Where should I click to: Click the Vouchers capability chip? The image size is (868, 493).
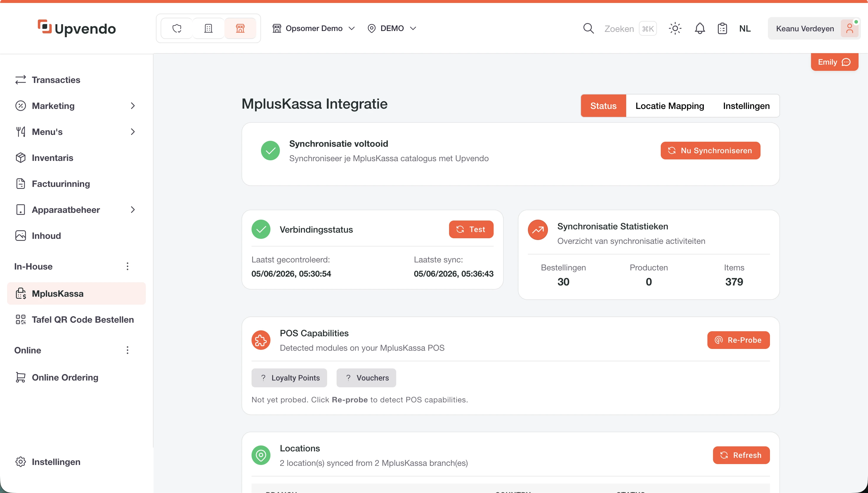(366, 378)
